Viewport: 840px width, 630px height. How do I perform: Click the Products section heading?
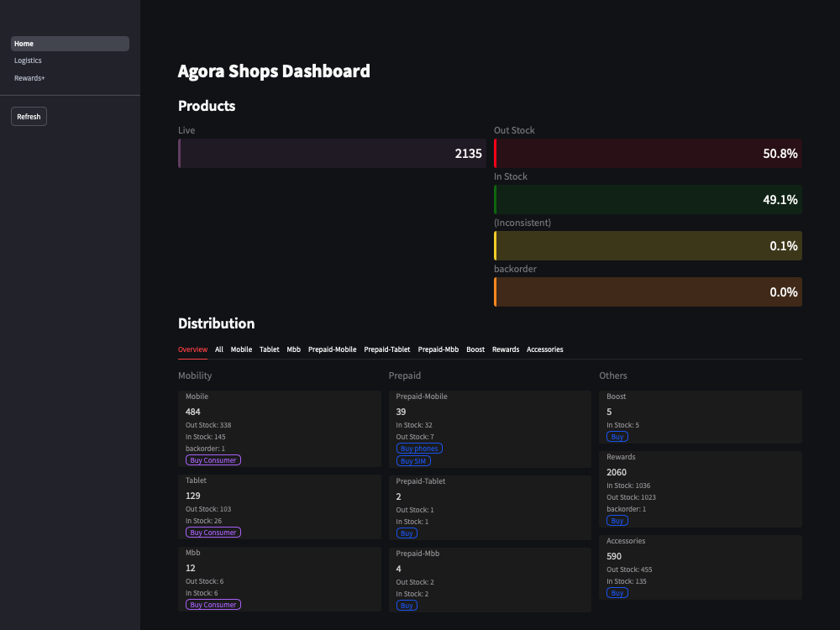(207, 106)
